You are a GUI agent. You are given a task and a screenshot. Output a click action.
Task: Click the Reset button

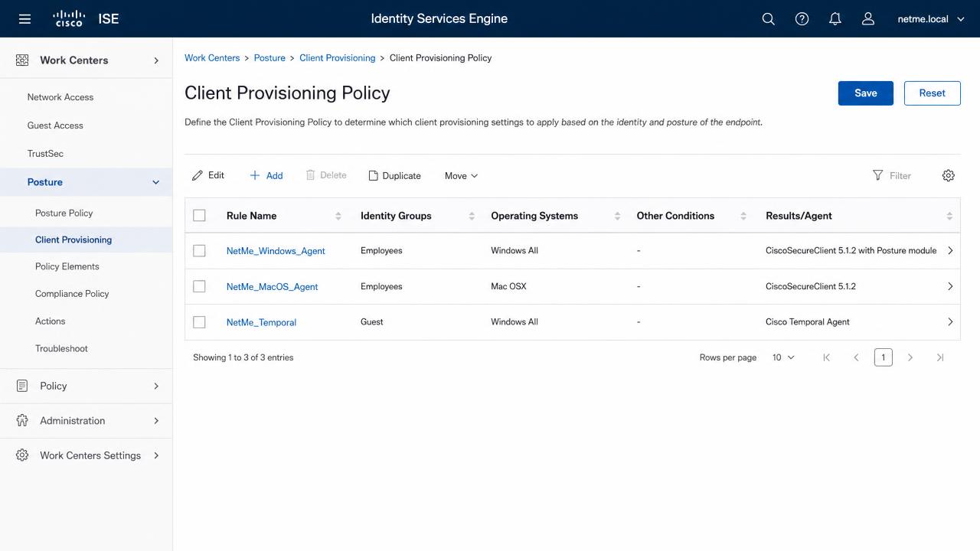pos(932,93)
